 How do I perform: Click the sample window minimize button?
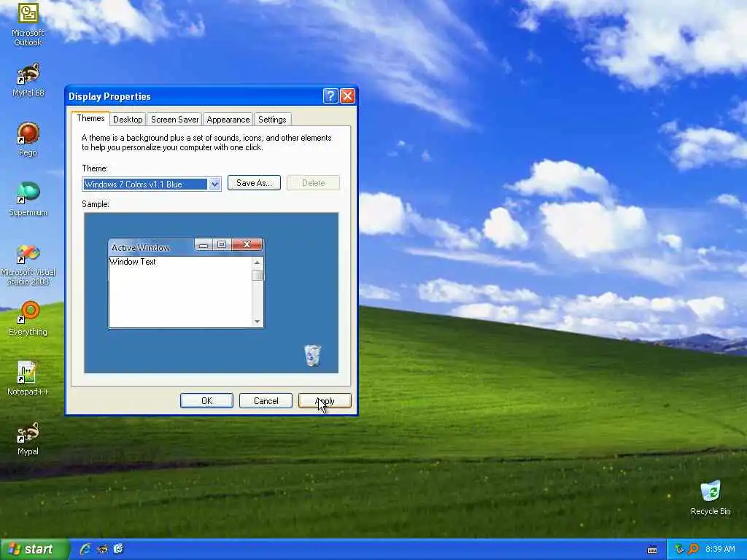204,245
